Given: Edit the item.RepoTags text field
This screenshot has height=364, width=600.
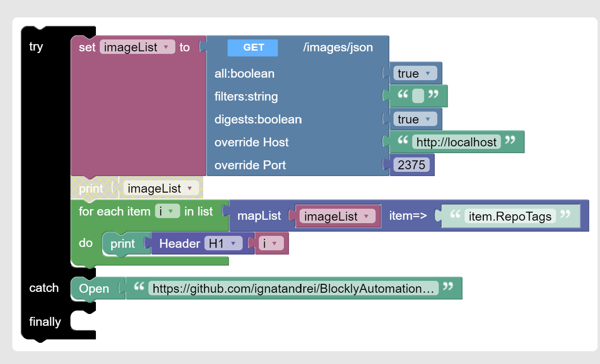Looking at the screenshot, I should click(x=510, y=216).
